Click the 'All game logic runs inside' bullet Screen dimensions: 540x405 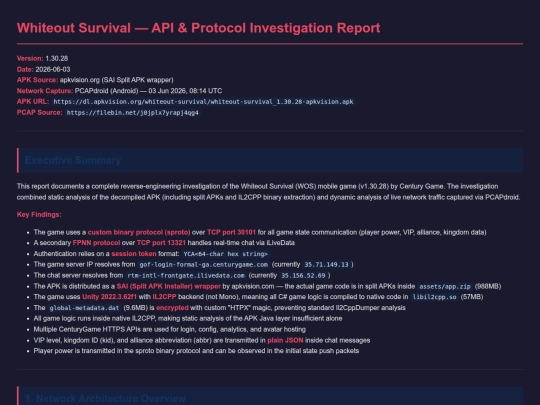(188, 319)
